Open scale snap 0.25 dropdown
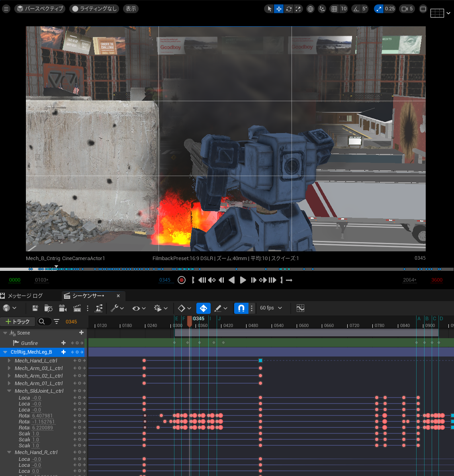 (x=389, y=9)
